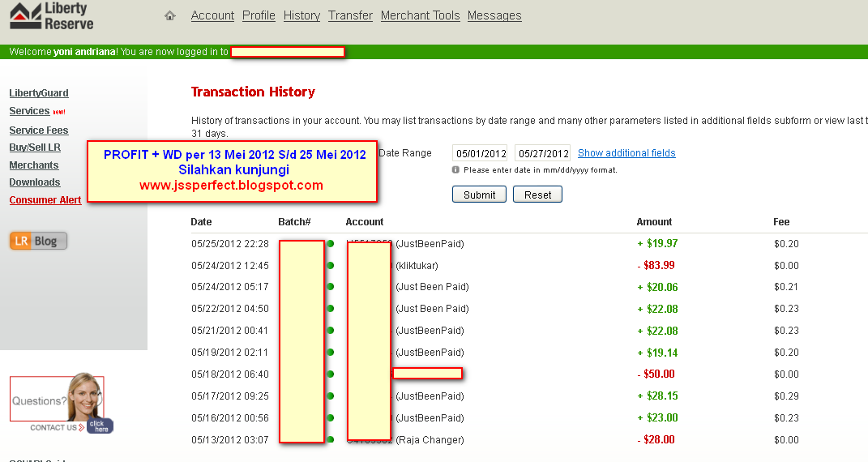Open the Messages page
The height and width of the screenshot is (462, 868).
click(x=494, y=15)
